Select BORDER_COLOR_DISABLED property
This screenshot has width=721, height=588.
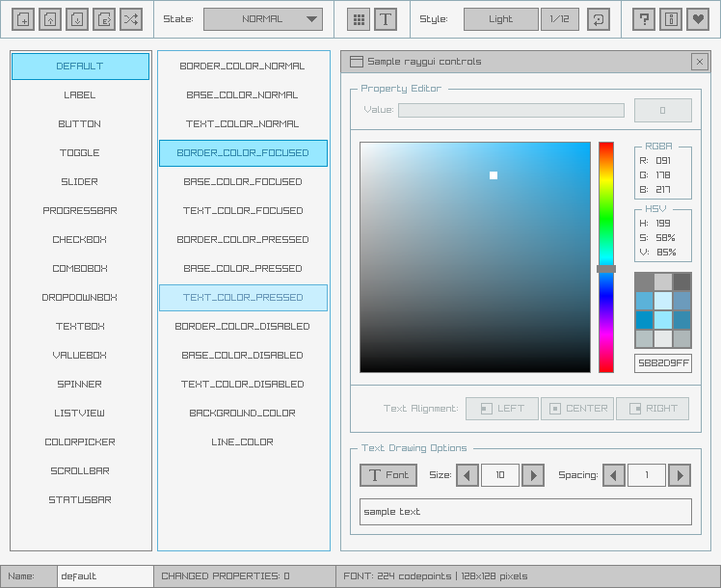(243, 327)
